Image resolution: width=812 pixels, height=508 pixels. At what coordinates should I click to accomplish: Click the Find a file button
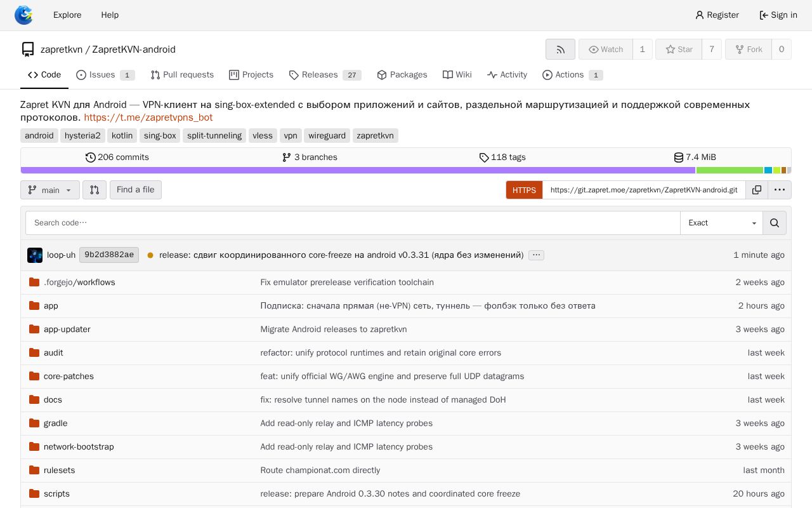136,190
